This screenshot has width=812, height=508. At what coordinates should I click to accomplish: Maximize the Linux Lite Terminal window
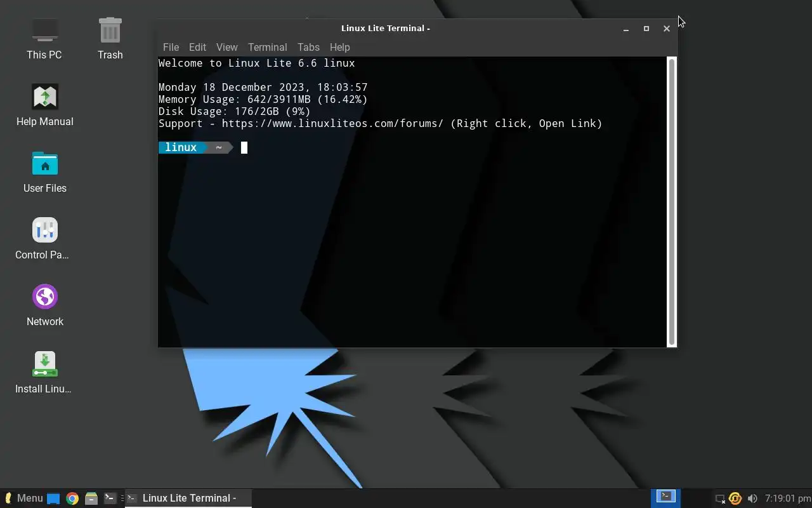pos(646,29)
